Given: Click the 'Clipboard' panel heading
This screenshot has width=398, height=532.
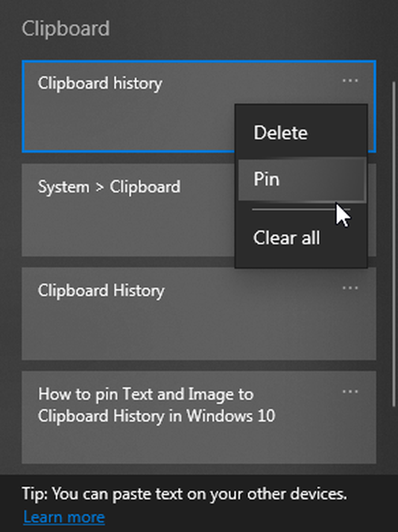Looking at the screenshot, I should [x=66, y=28].
